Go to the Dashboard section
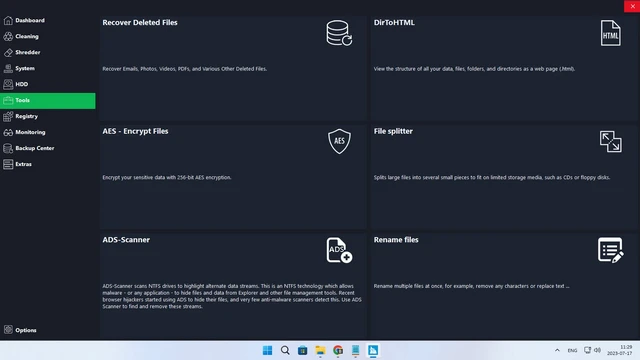Viewport: 640px width, 360px height. (x=30, y=20)
